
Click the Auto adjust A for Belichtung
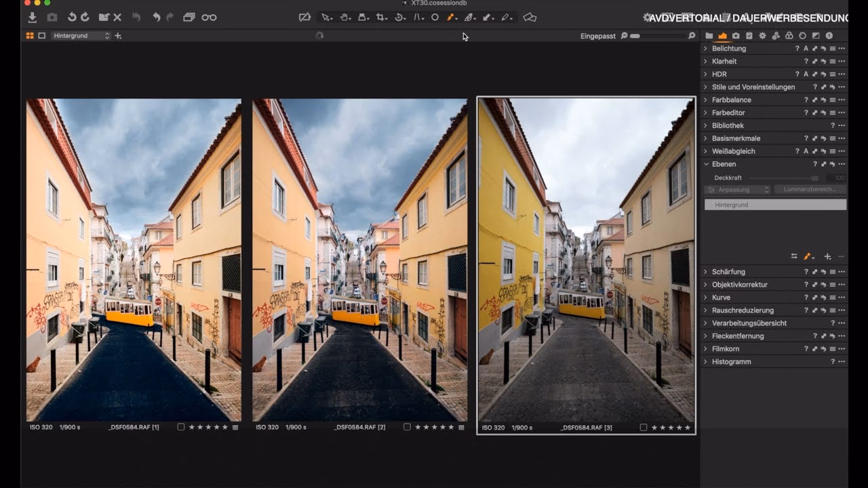(x=806, y=49)
